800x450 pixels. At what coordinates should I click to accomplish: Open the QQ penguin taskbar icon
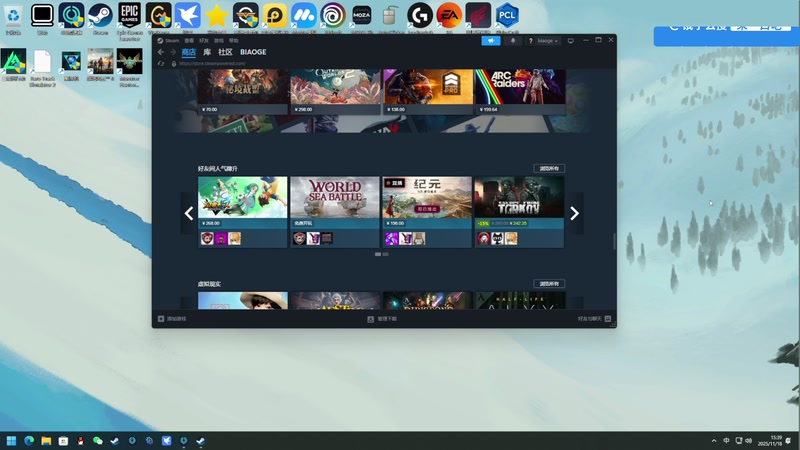pyautogui.click(x=81, y=441)
